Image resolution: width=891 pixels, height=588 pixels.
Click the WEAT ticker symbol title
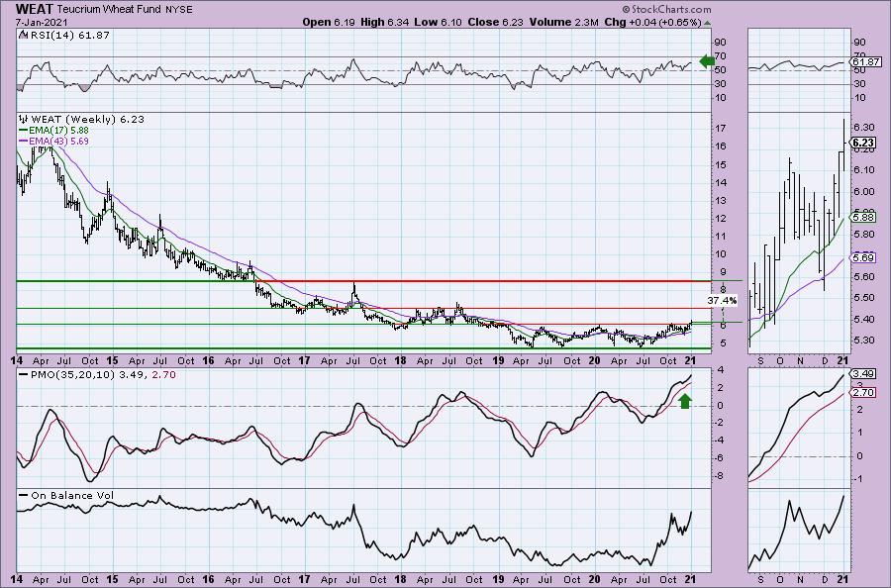click(34, 9)
